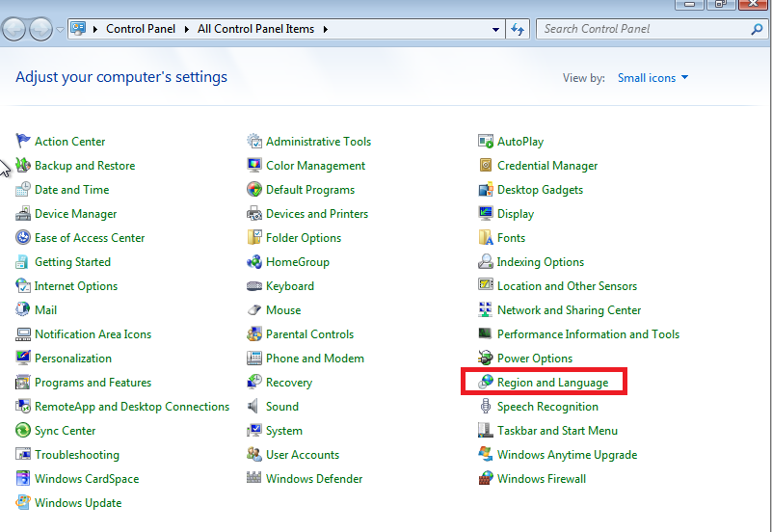Select the All Control Panel Items breadcrumb
The image size is (772, 532).
tap(255, 29)
